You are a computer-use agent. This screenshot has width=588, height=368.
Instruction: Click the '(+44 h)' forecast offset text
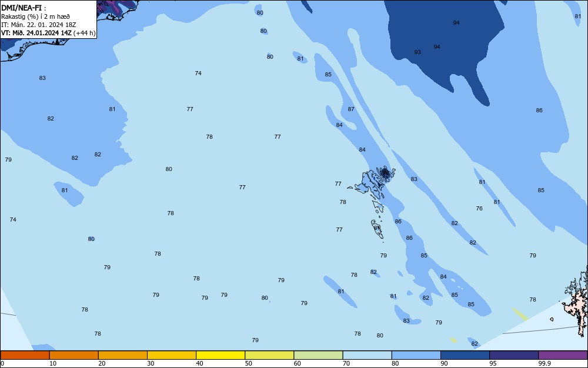coord(84,33)
